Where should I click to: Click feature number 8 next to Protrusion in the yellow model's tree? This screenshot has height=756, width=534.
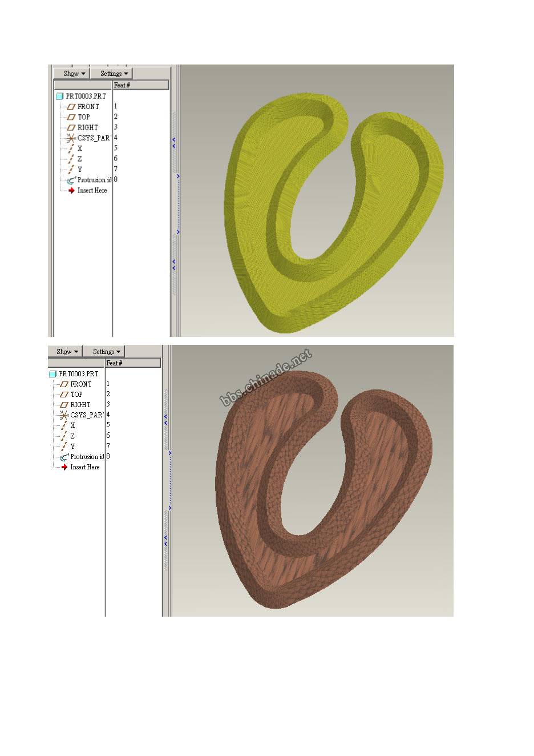click(116, 179)
